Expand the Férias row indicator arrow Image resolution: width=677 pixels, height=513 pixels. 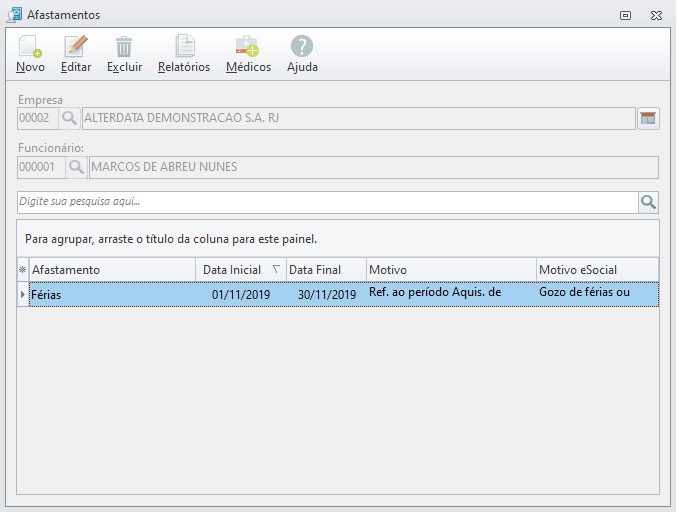click(23, 294)
